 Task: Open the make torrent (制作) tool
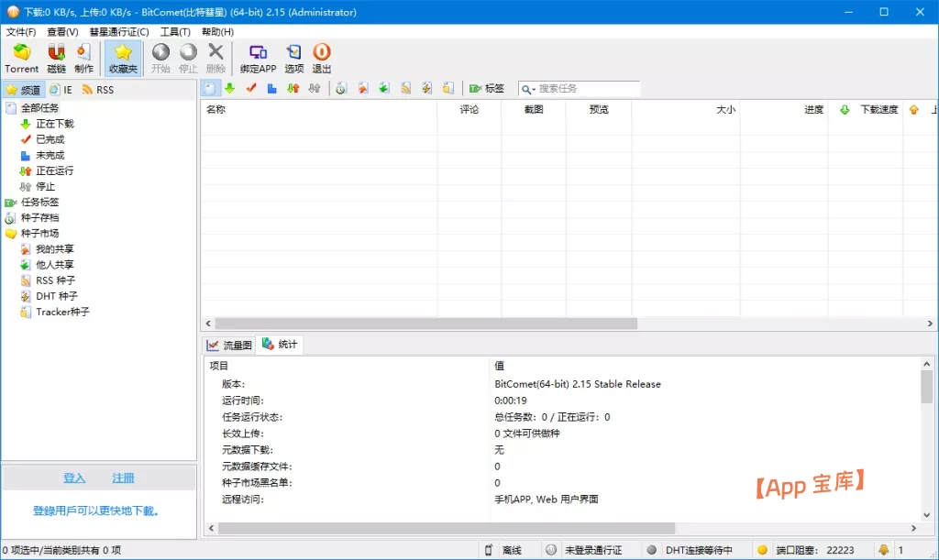click(83, 57)
